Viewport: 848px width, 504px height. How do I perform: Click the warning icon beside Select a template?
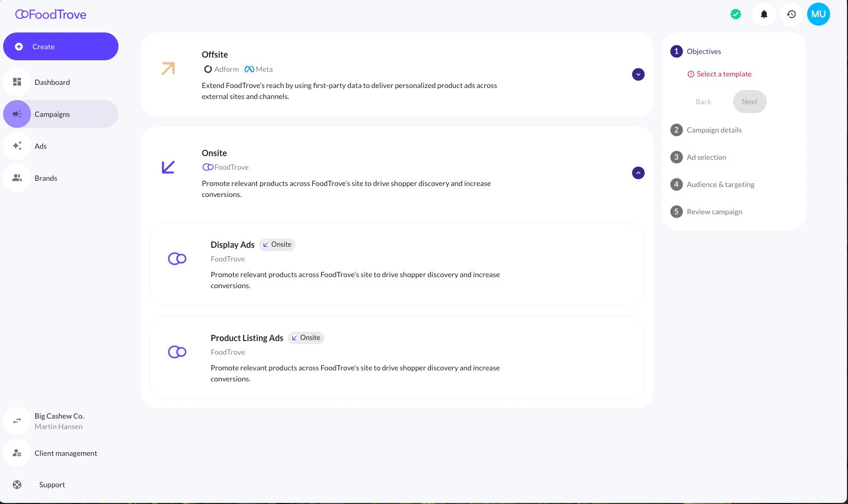pos(691,74)
